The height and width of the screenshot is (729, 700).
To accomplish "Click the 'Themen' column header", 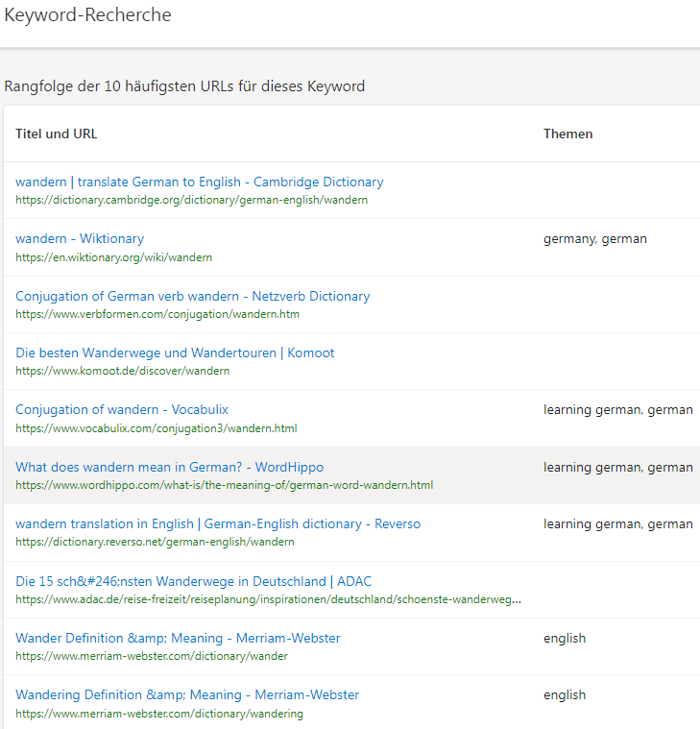I will click(x=567, y=134).
